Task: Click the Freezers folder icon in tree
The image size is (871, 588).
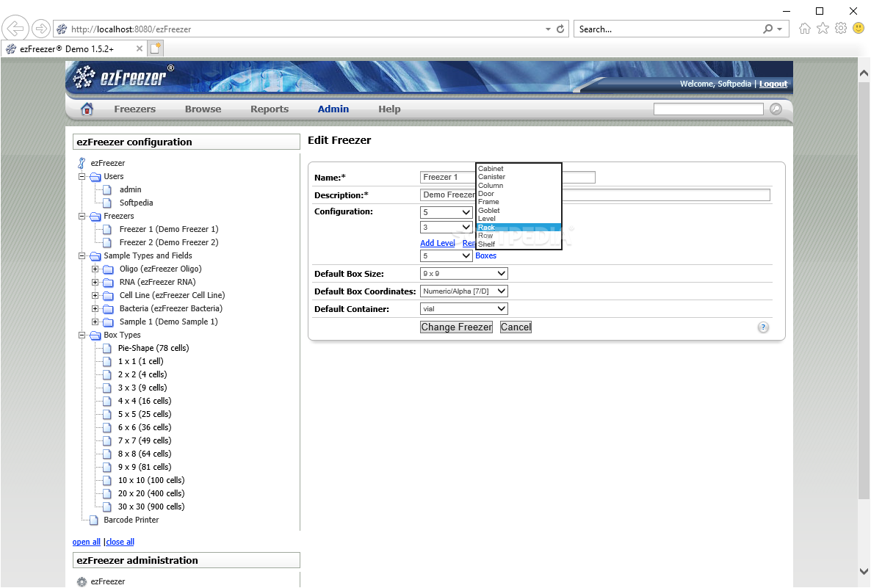Action: click(x=95, y=216)
